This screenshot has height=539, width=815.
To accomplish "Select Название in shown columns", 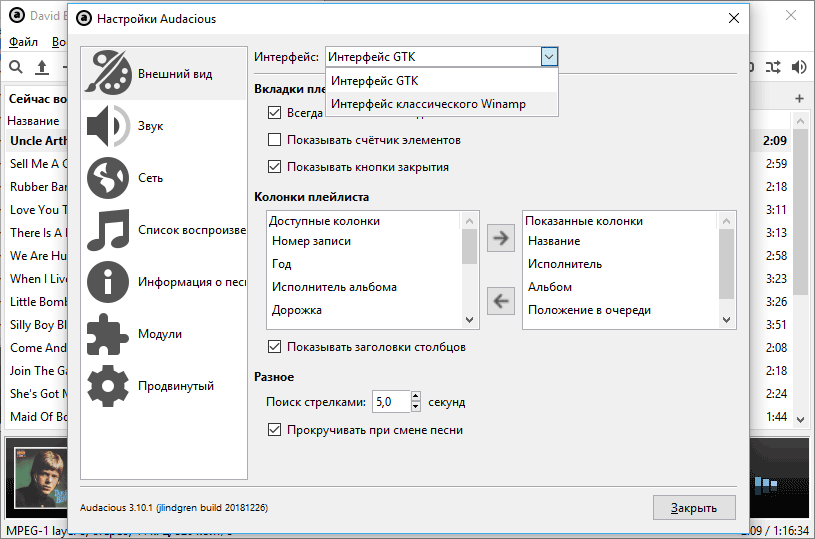I will pyautogui.click(x=621, y=241).
